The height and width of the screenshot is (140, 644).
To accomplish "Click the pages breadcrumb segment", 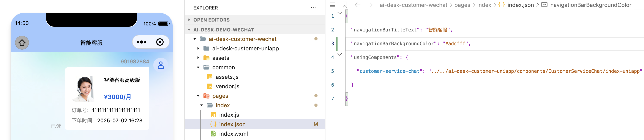I will (x=462, y=5).
